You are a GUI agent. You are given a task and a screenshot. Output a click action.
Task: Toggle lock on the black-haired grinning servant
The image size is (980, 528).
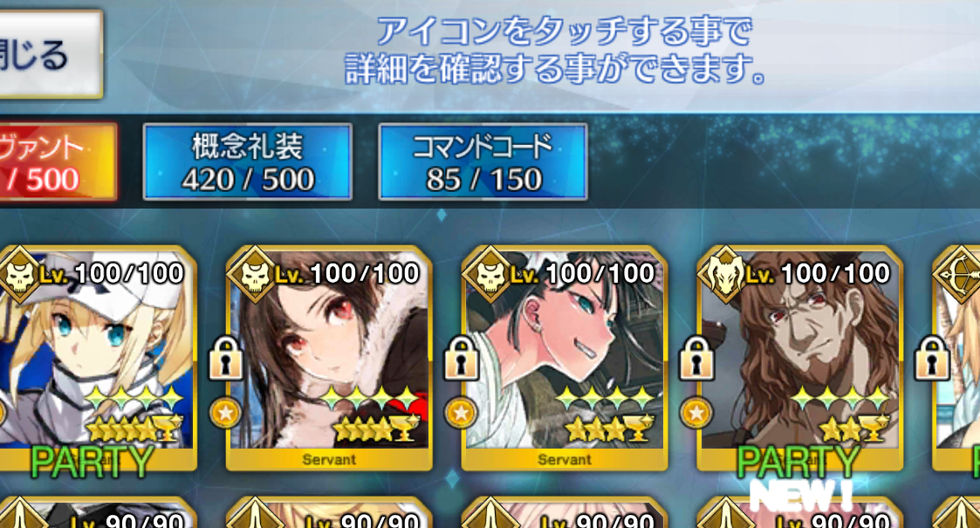point(461,359)
